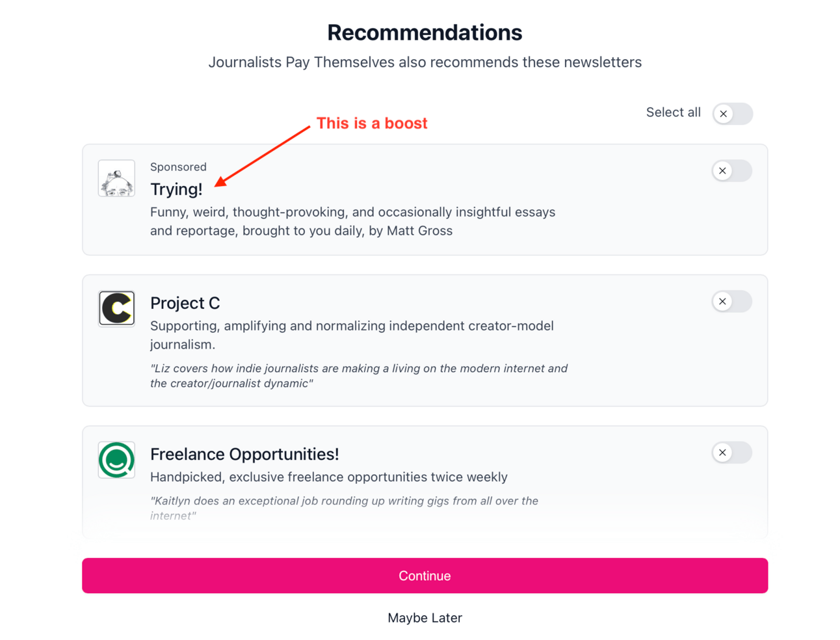Click the Maybe Later link
Viewport: 840px width, 640px height.
pos(425,618)
